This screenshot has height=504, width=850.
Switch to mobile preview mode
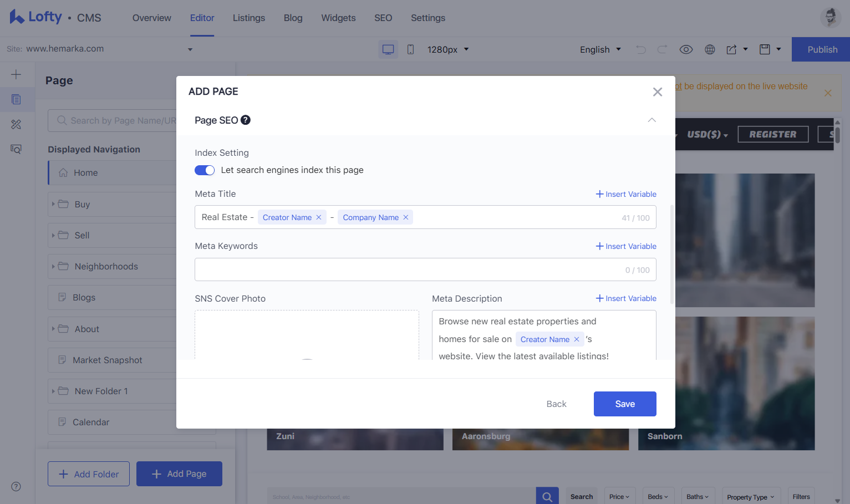coord(410,49)
